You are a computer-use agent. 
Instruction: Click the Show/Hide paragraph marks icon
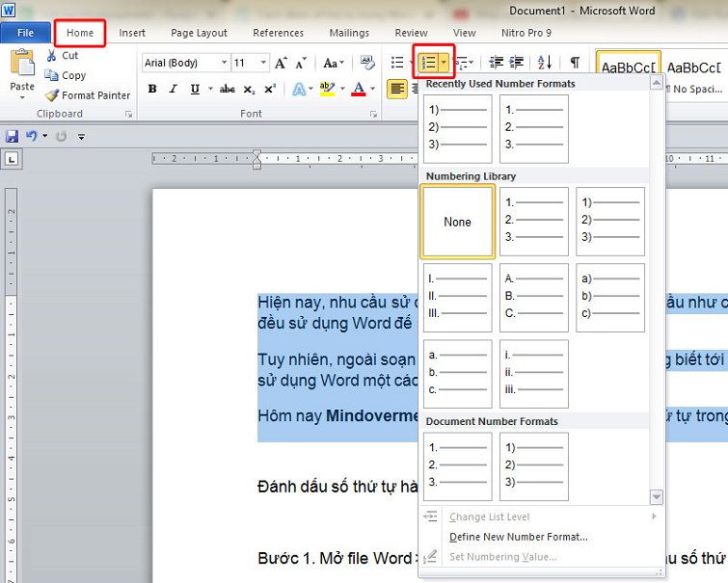click(575, 63)
